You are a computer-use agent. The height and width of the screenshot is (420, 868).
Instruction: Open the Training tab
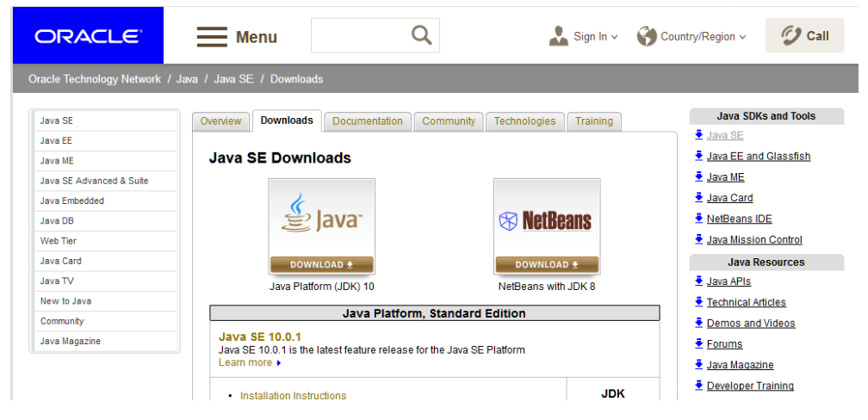[x=594, y=121]
